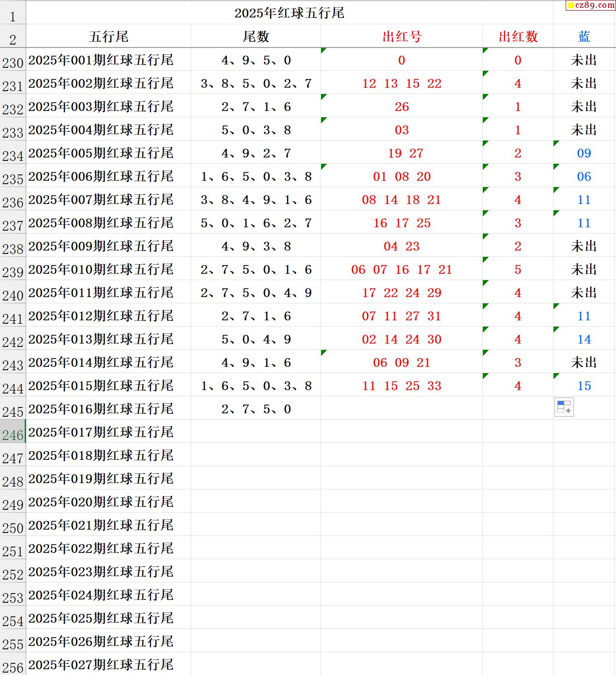Viewport: 616px width, 675px height.
Task: Click the Auto Fill Options icon
Action: click(564, 408)
